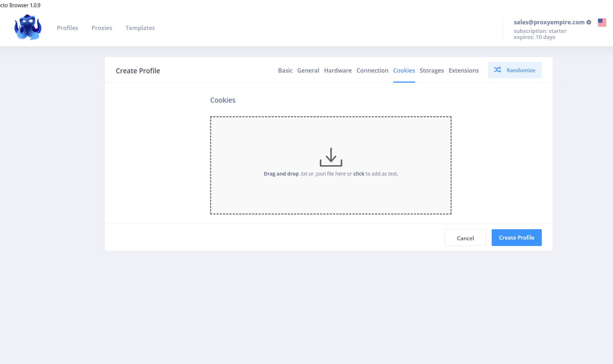Switch to the Hardware tab

click(x=338, y=70)
